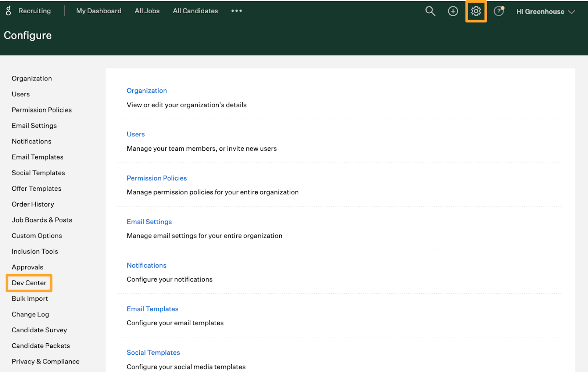Open All Candidates in top navigation
This screenshot has height=372, width=588.
pyautogui.click(x=195, y=11)
